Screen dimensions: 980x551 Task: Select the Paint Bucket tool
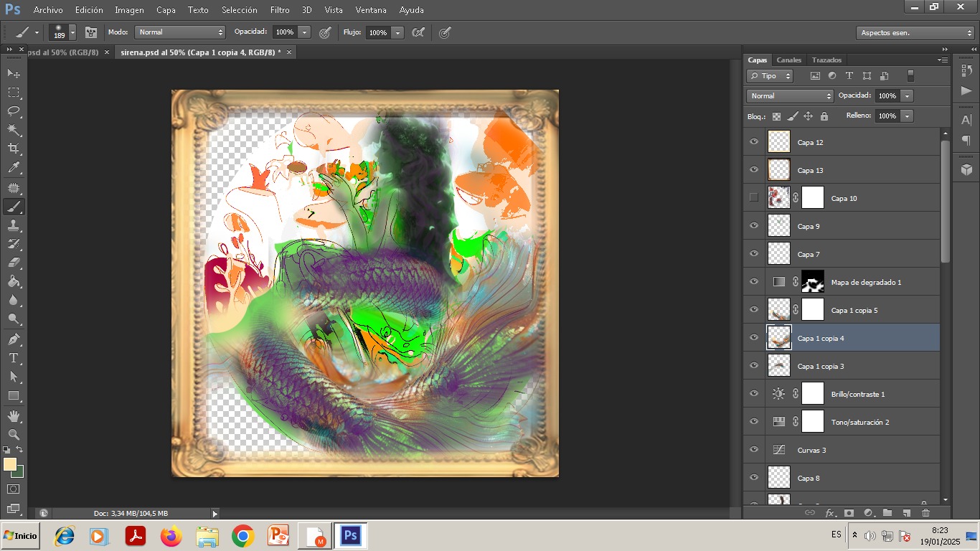coord(14,281)
